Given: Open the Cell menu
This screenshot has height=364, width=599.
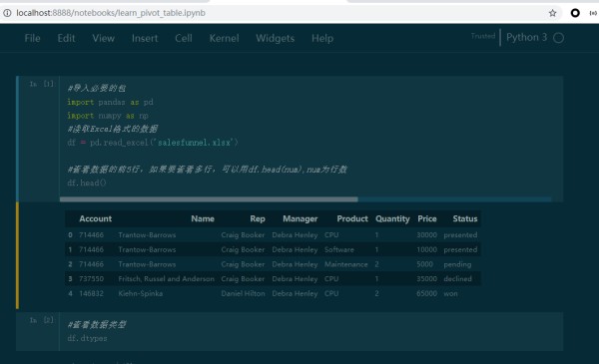Looking at the screenshot, I should [184, 38].
